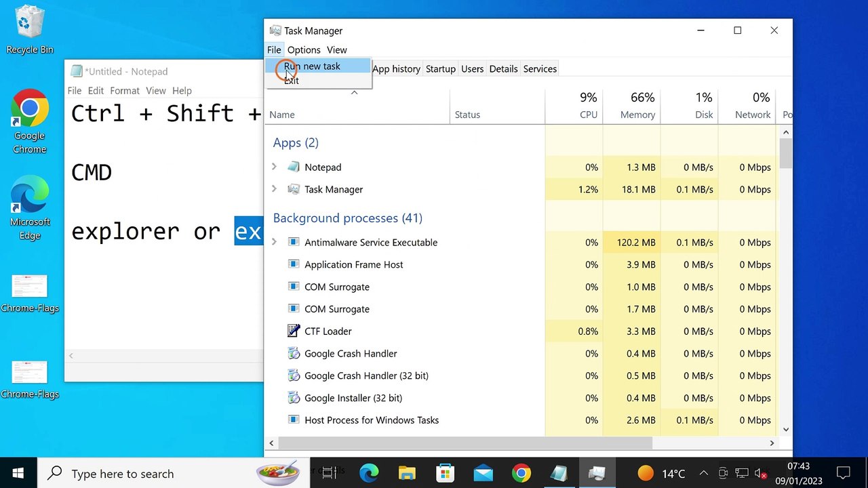The image size is (868, 488).
Task: Open File Explorer from the taskbar
Action: click(x=407, y=473)
